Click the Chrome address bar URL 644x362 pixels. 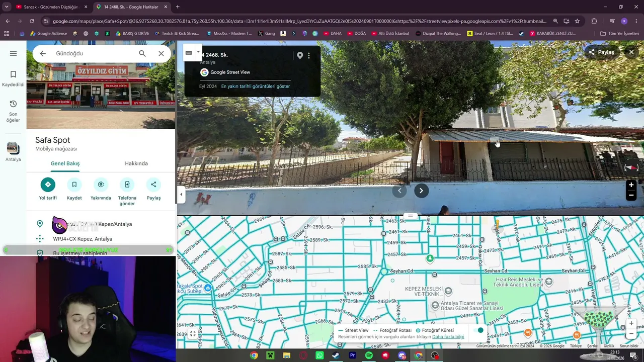click(299, 21)
